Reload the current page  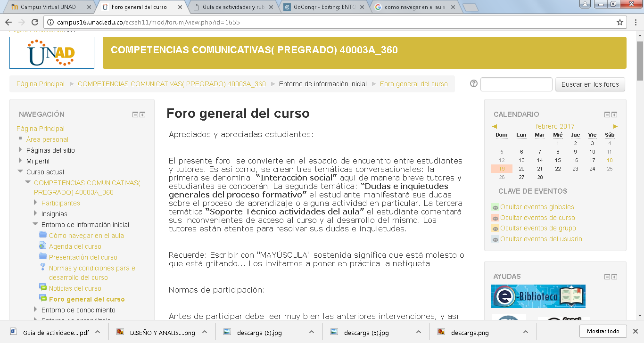coord(35,22)
